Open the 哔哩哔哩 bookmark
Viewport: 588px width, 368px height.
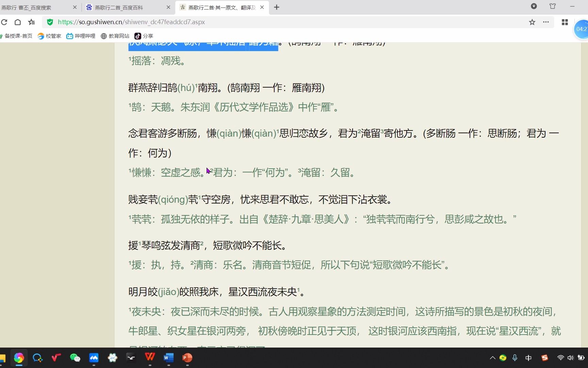81,36
